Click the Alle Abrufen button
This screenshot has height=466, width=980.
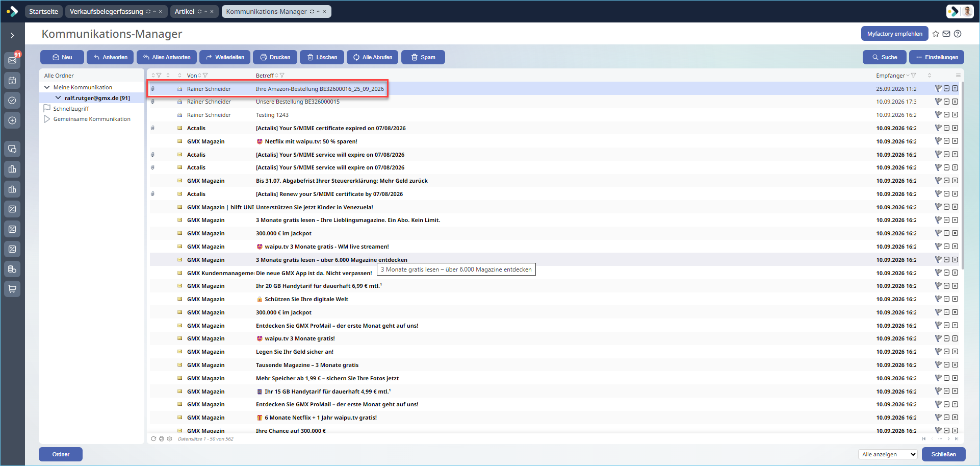click(x=373, y=57)
